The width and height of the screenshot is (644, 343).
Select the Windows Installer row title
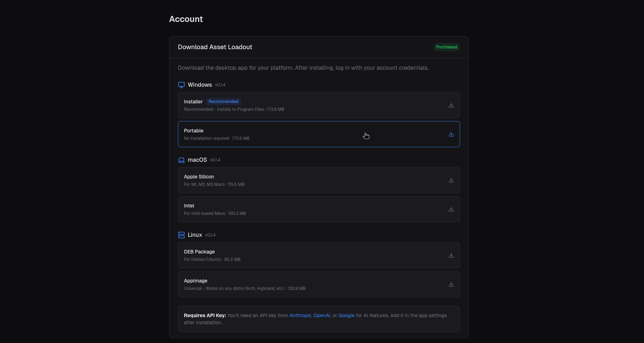(193, 102)
